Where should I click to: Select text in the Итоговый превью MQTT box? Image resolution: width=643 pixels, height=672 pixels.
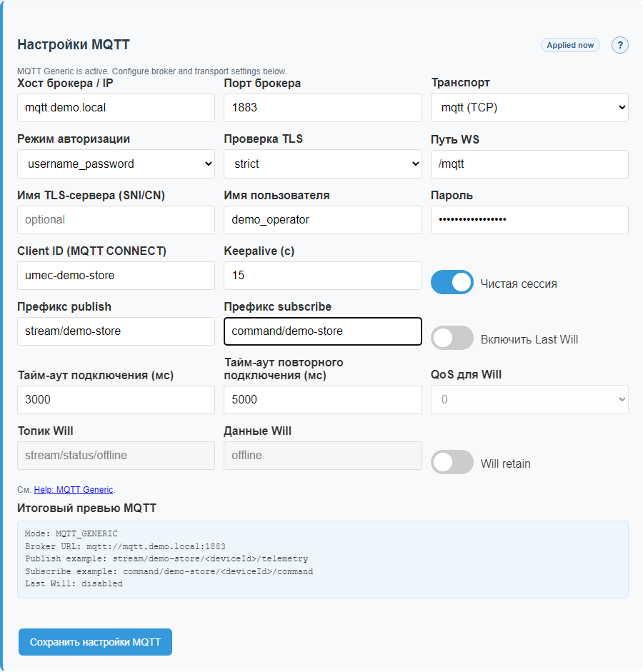[x=321, y=561]
